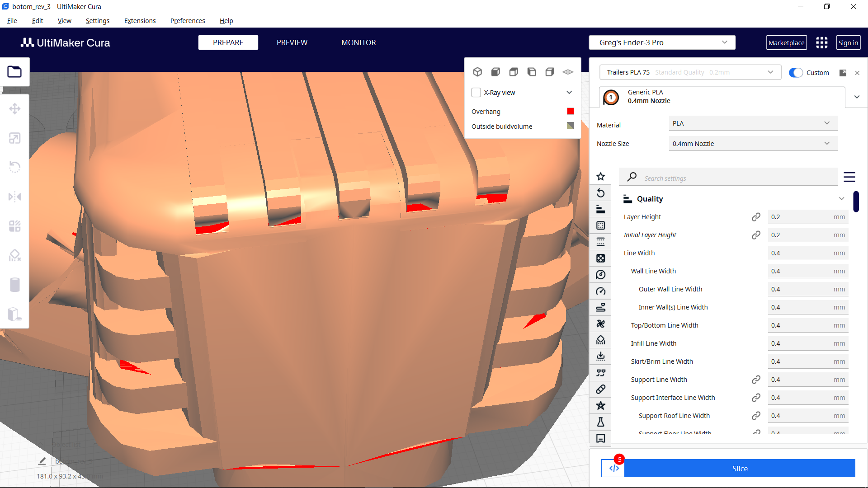The width and height of the screenshot is (868, 488).
Task: Select the Move tool
Action: click(x=15, y=108)
